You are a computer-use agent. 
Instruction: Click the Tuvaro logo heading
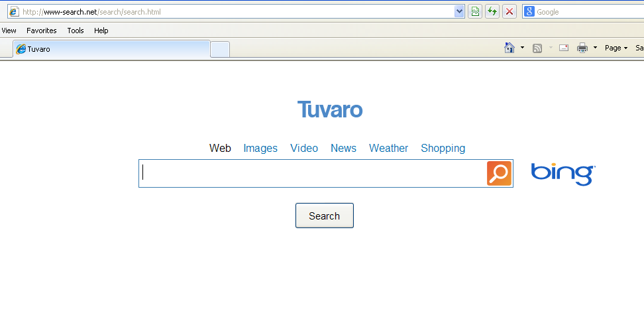pyautogui.click(x=330, y=109)
